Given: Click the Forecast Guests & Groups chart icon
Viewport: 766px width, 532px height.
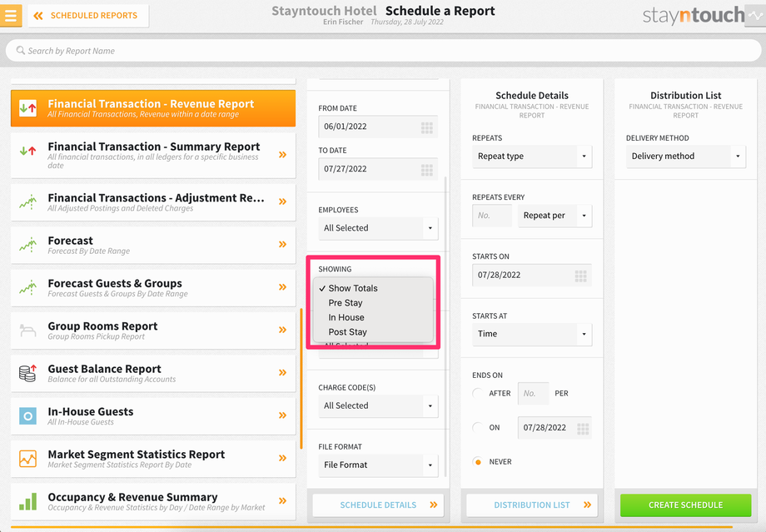Looking at the screenshot, I should 27,287.
